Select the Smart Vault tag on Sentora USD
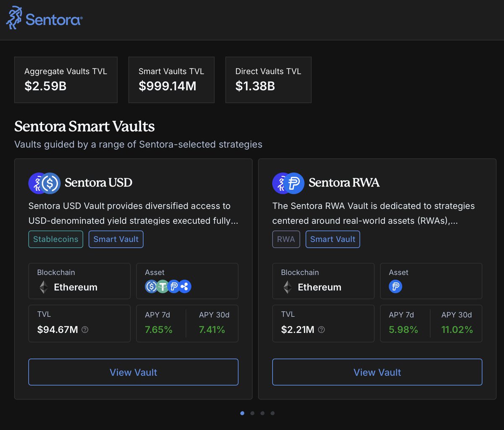 (x=116, y=239)
